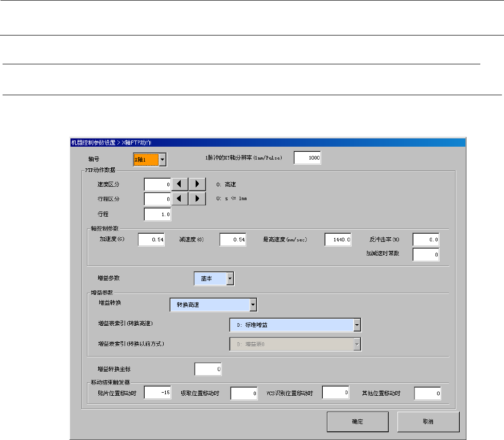Image resolution: width=504 pixels, height=440 pixels.
Task: Open the 增益转换 转换高速 dropdown
Action: click(253, 305)
